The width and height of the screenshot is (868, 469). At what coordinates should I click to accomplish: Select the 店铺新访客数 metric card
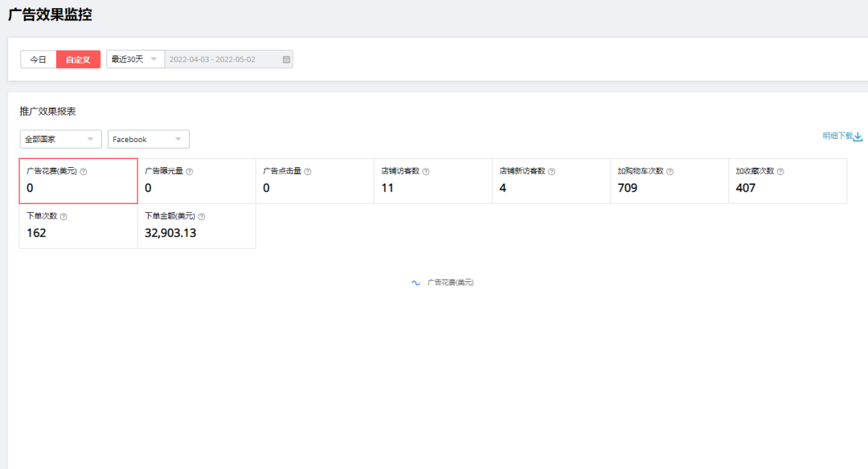[x=551, y=181]
